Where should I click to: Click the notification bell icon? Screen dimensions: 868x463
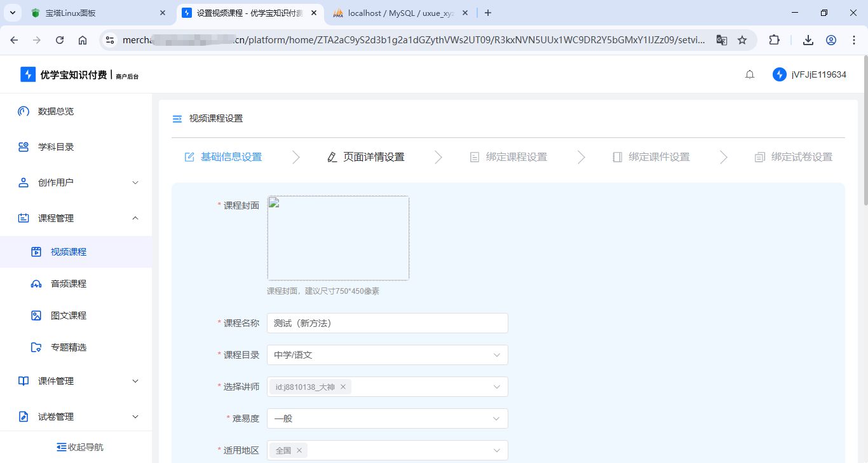[750, 74]
